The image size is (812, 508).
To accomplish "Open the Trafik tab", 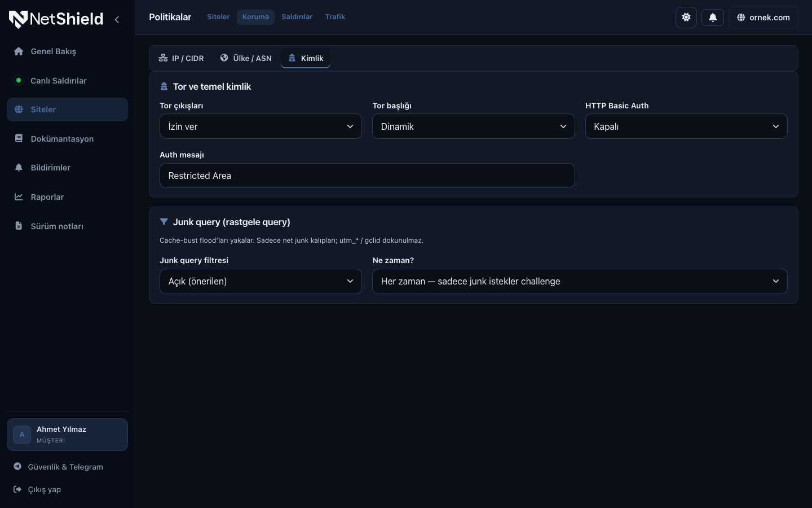I will click(x=335, y=17).
